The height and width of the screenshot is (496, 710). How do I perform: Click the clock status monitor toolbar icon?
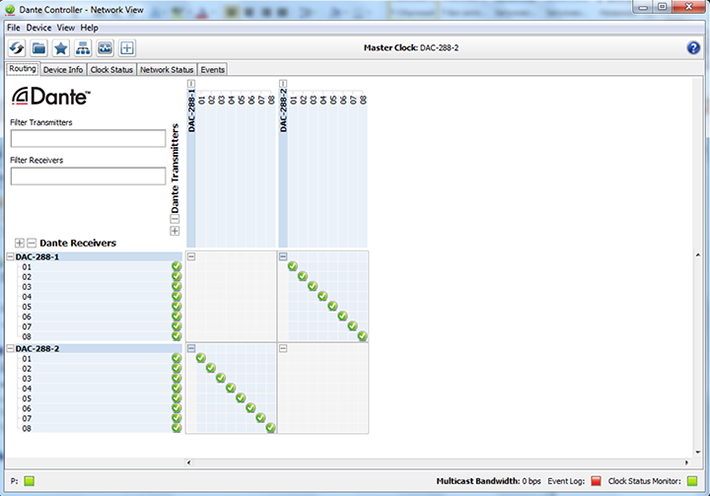tap(105, 48)
